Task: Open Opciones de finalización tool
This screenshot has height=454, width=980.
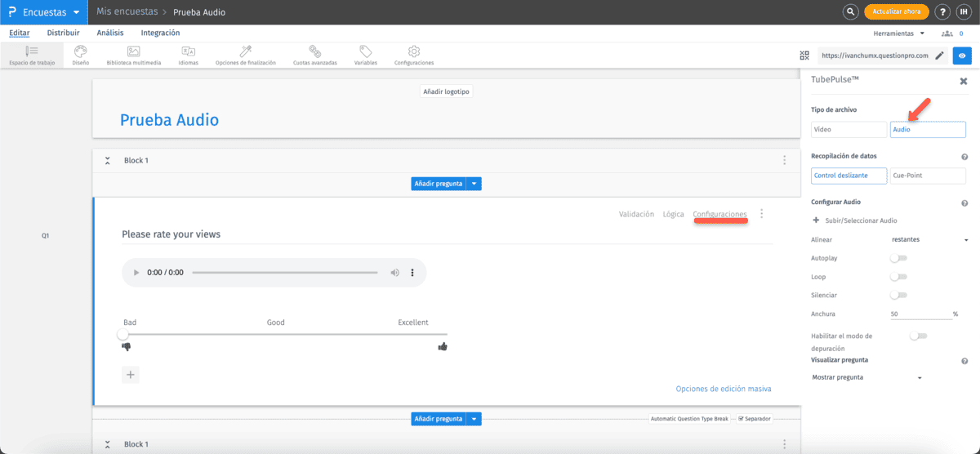Action: point(245,56)
